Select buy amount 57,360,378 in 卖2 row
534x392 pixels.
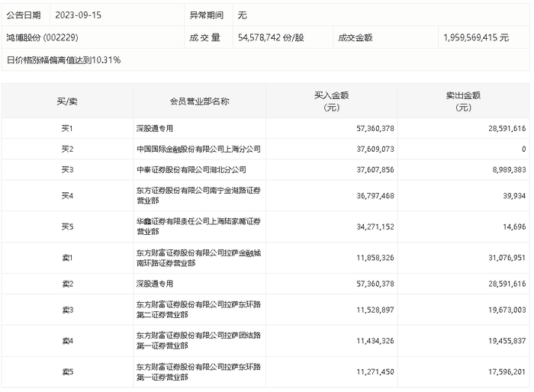click(375, 284)
